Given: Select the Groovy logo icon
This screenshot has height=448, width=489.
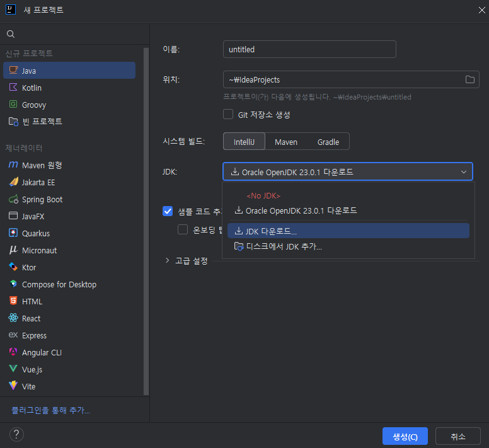Looking at the screenshot, I should point(13,104).
